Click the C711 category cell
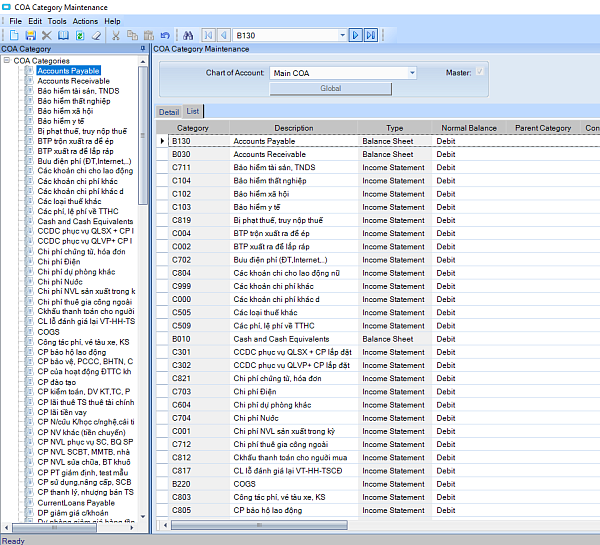The width and height of the screenshot is (600, 545). point(199,167)
